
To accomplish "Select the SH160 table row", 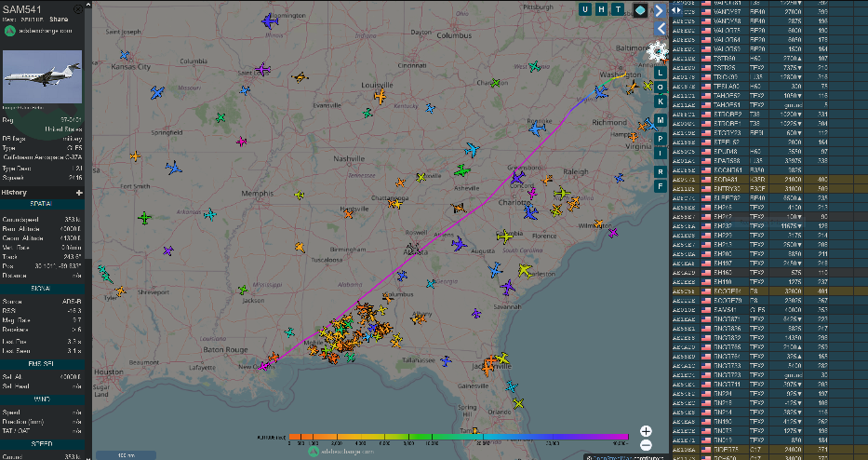I will click(768, 273).
